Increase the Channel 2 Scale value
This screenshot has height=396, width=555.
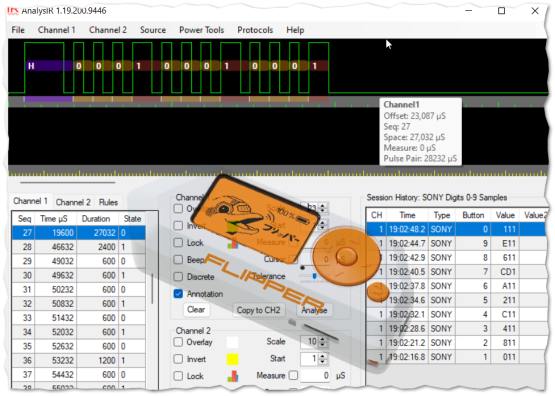(x=322, y=339)
